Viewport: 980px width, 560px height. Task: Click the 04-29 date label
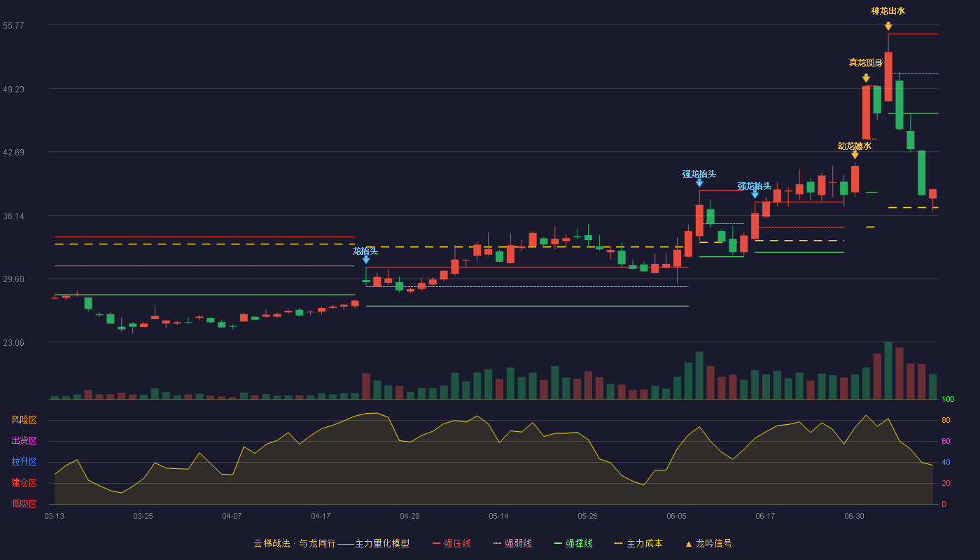(409, 516)
